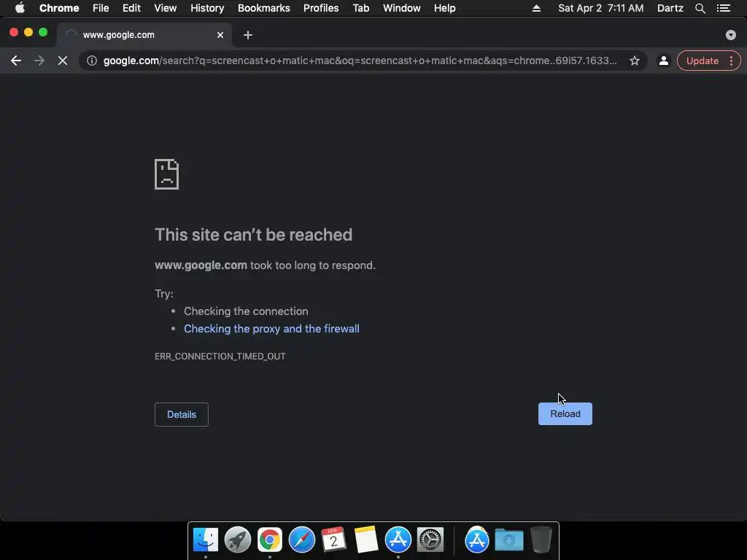
Task: Stop loading the page with X button
Action: [63, 61]
